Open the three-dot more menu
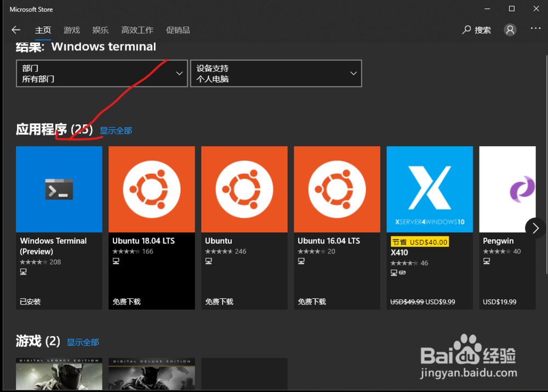 pyautogui.click(x=535, y=28)
